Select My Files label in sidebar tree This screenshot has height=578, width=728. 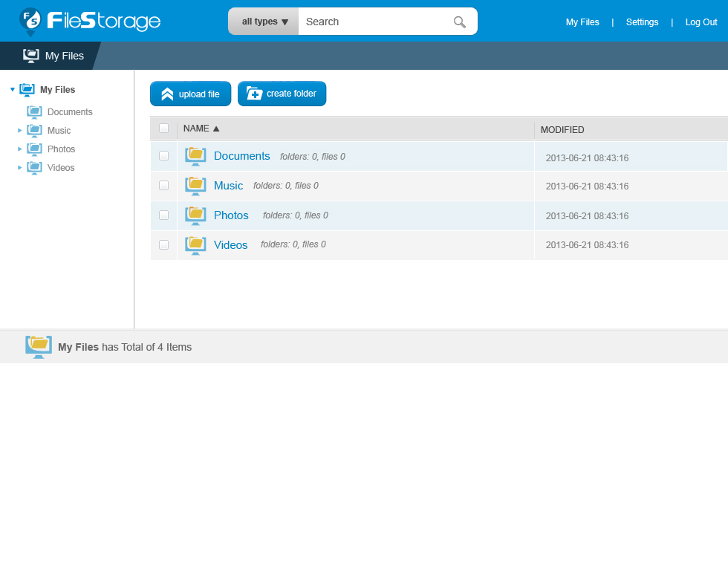click(58, 90)
